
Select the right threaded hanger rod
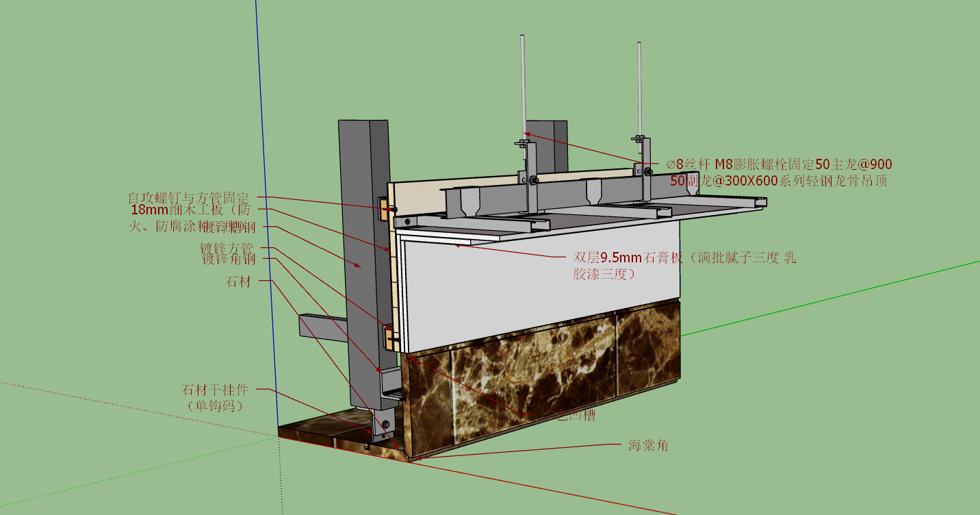[640, 90]
